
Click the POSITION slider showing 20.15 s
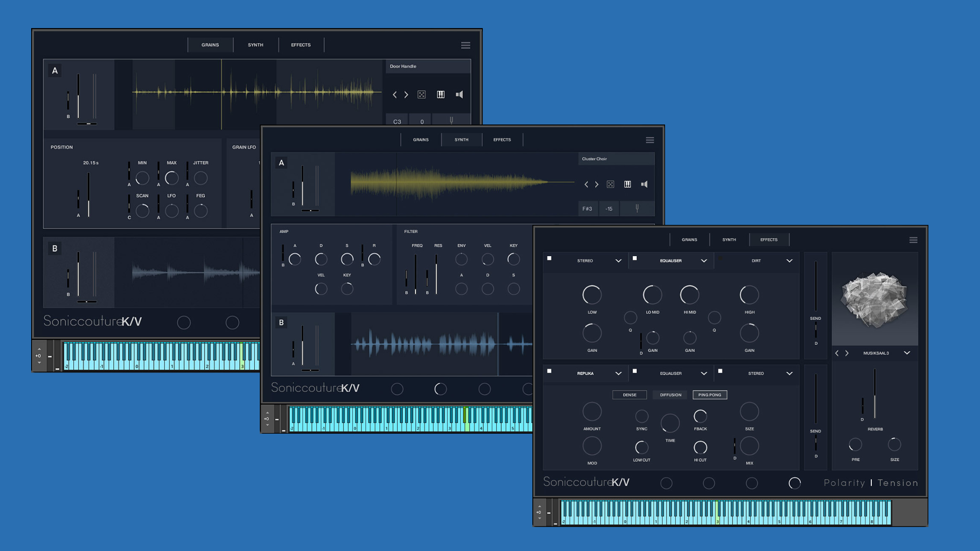coord(88,194)
